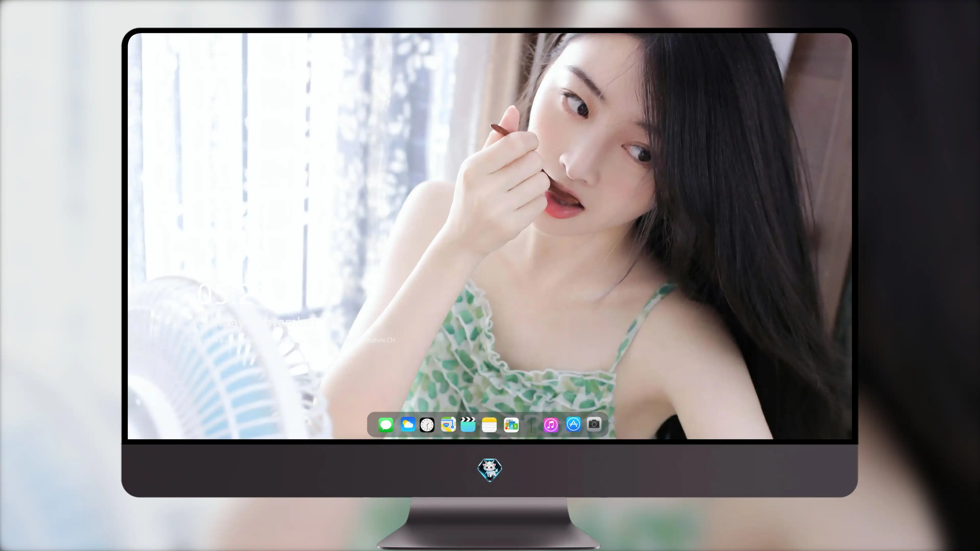The width and height of the screenshot is (980, 551).
Task: Launch the Weather app from the dock
Action: coord(408,424)
